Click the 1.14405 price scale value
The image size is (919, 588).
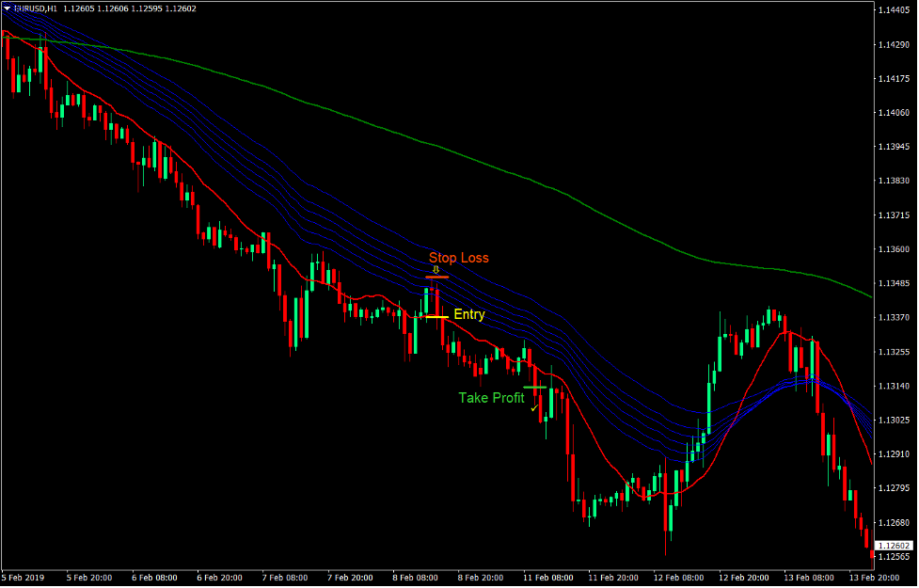[893, 8]
